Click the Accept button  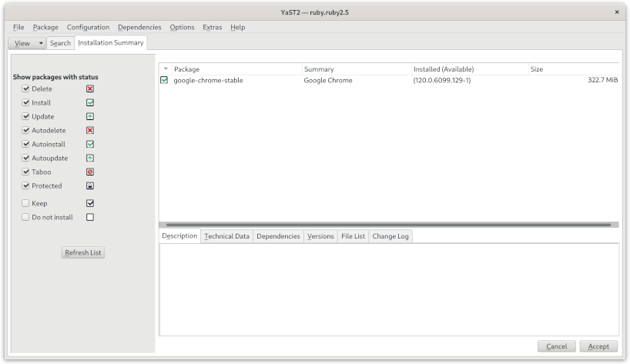[x=598, y=346]
